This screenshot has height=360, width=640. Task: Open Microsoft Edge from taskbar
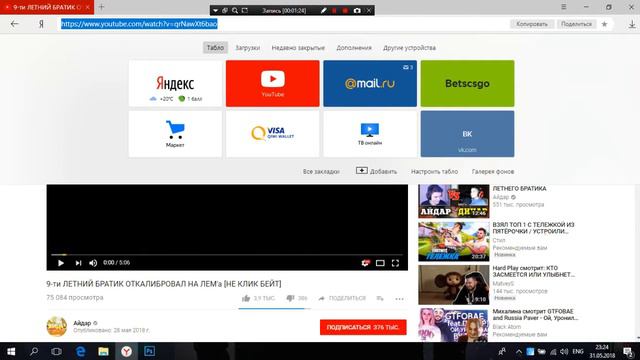[80, 351]
